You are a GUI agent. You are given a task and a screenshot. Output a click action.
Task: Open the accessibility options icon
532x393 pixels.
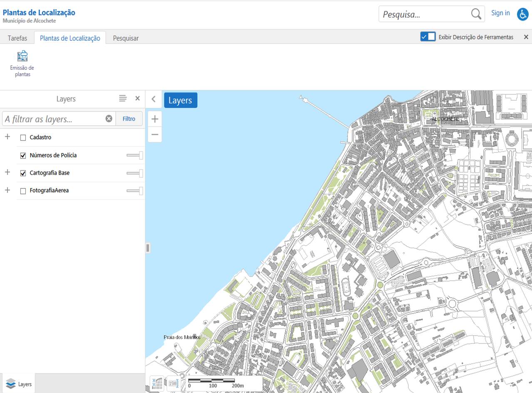click(522, 14)
